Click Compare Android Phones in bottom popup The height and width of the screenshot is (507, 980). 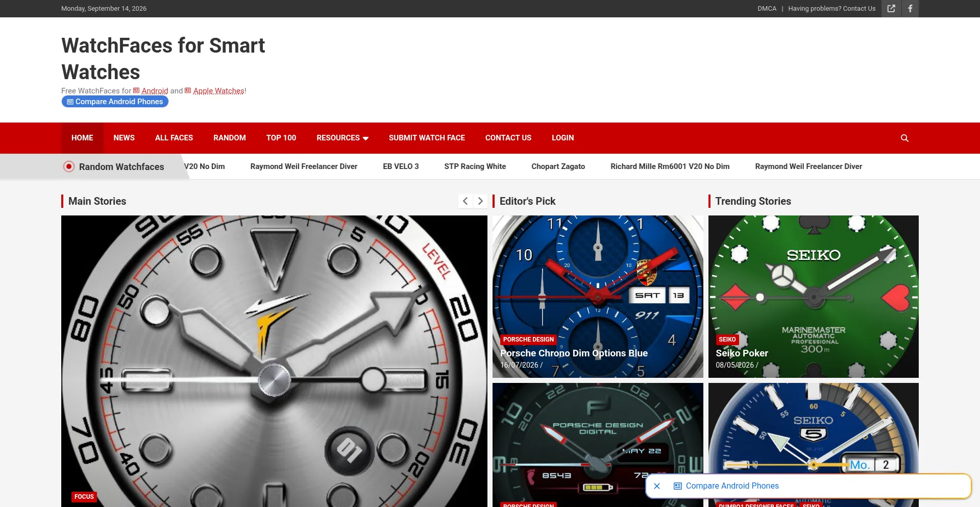(x=726, y=486)
